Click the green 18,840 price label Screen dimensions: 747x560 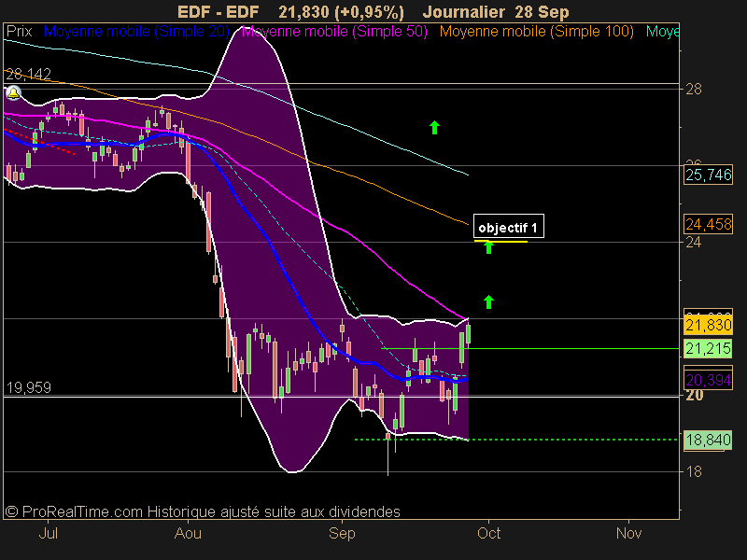pos(709,440)
